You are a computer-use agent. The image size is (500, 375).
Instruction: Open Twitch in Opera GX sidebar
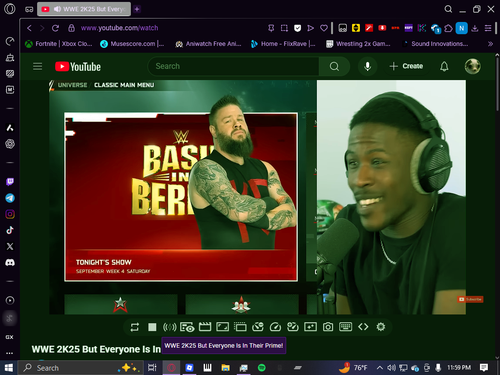tap(10, 182)
